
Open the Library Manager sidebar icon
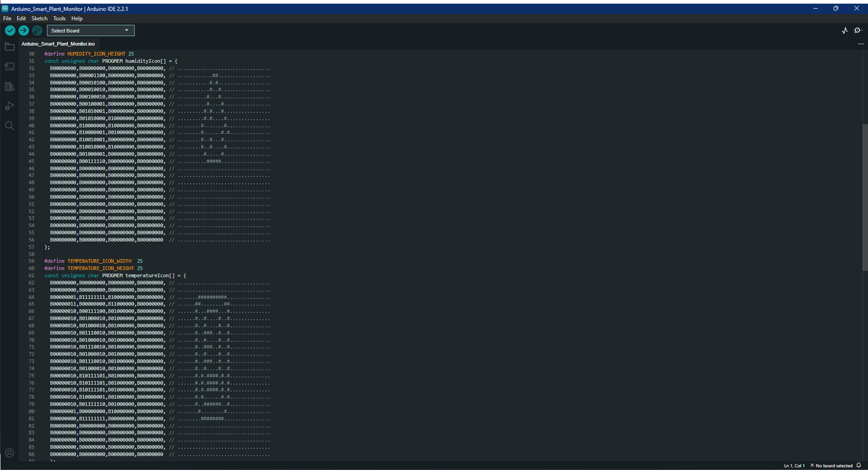click(x=9, y=86)
